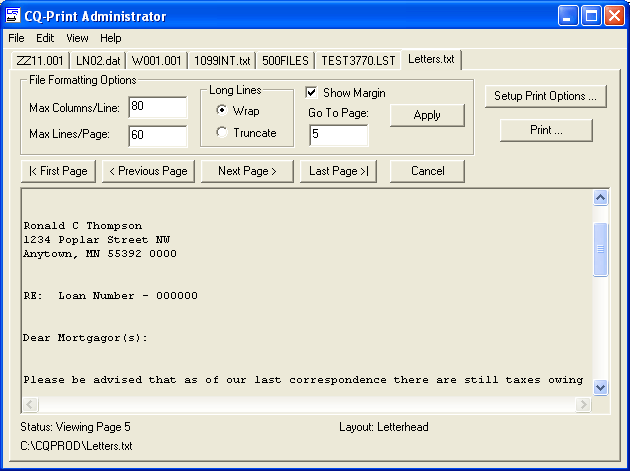The height and width of the screenshot is (471, 630).
Task: Click the Apply button
Action: click(427, 115)
